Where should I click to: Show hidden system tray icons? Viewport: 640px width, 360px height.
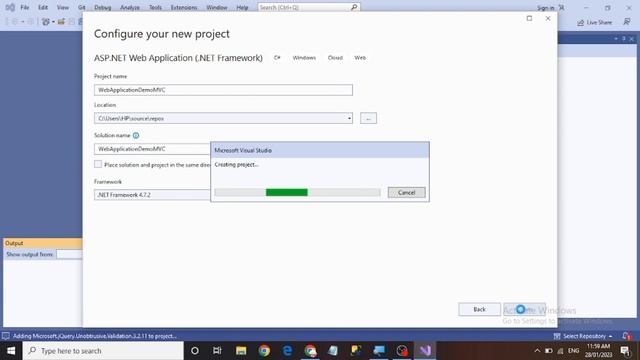537,351
